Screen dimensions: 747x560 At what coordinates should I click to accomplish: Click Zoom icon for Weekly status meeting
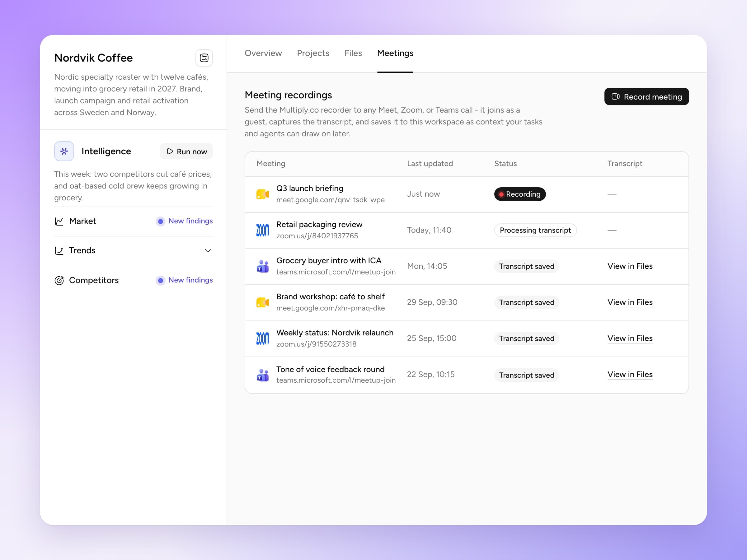click(262, 338)
